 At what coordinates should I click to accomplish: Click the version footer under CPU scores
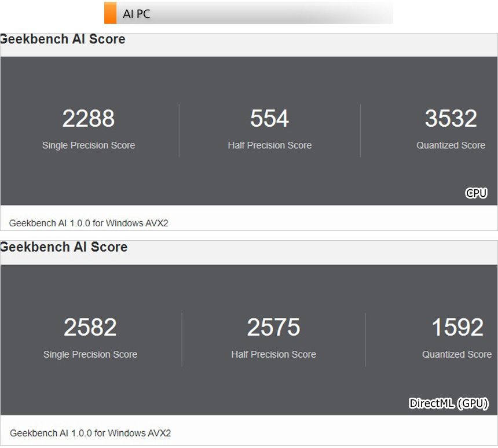click(x=89, y=223)
